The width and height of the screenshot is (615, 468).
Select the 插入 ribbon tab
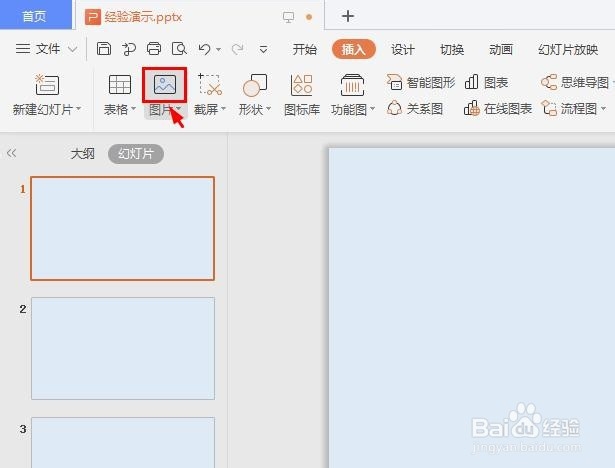pos(353,49)
